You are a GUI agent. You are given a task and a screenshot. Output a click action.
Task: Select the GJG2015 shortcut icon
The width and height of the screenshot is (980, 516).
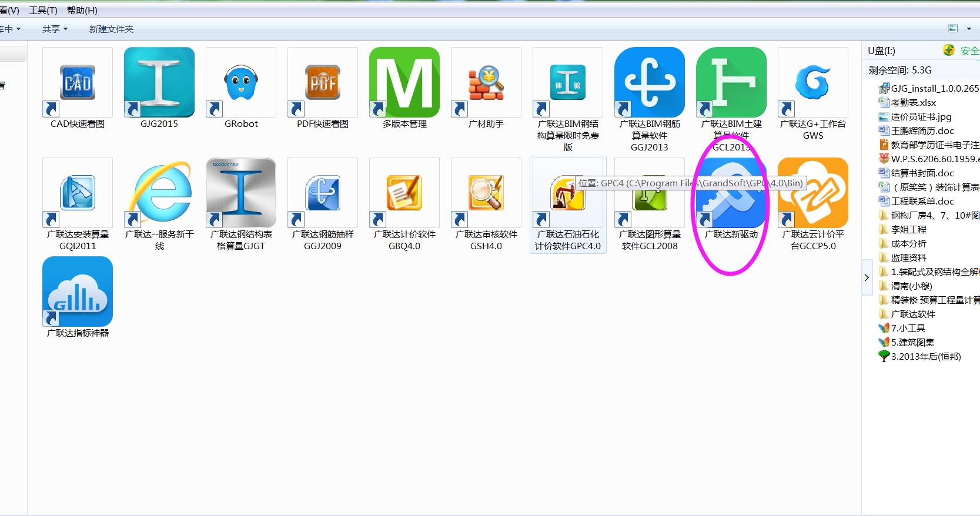point(159,82)
